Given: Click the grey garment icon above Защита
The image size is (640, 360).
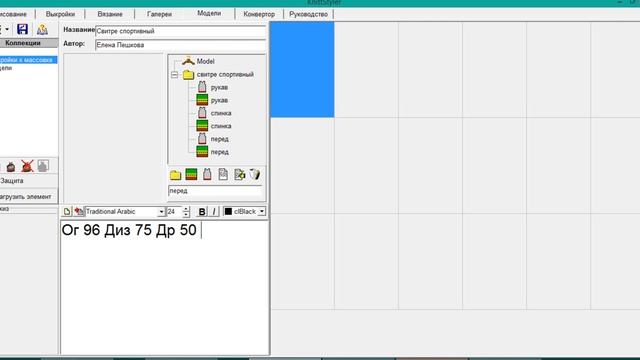Looking at the screenshot, I should (x=43, y=166).
